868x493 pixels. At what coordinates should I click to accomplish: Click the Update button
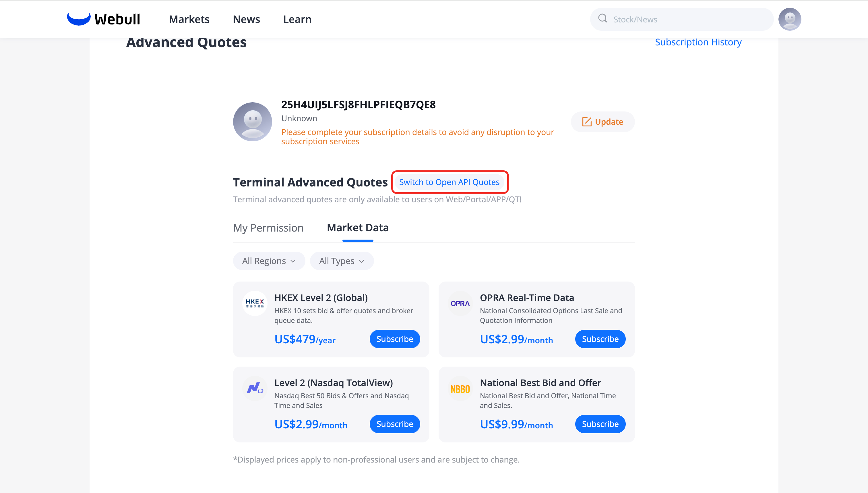point(602,122)
